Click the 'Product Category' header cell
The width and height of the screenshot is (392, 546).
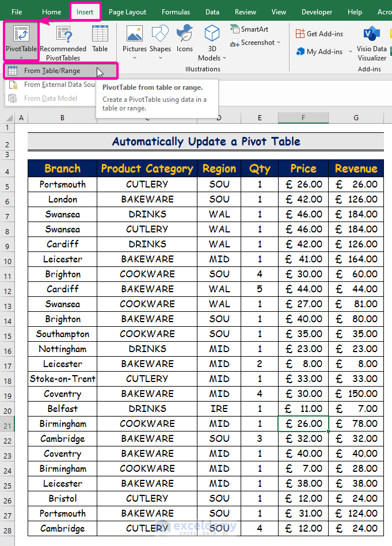[x=147, y=169]
